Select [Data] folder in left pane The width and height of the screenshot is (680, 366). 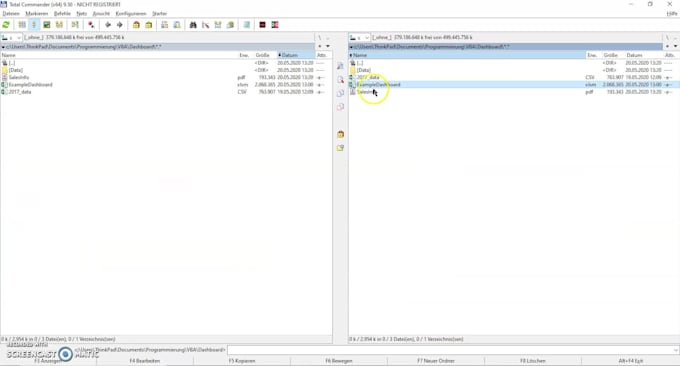[16, 70]
